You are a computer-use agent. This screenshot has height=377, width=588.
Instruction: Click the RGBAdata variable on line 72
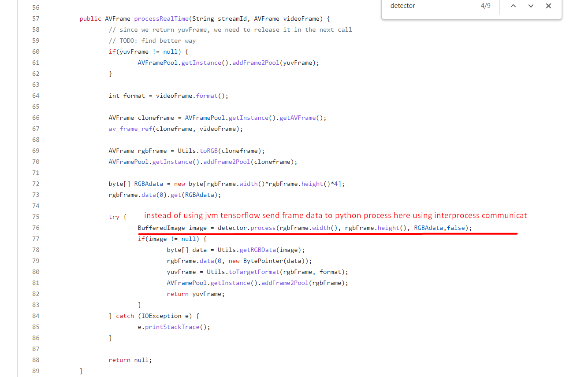click(149, 184)
